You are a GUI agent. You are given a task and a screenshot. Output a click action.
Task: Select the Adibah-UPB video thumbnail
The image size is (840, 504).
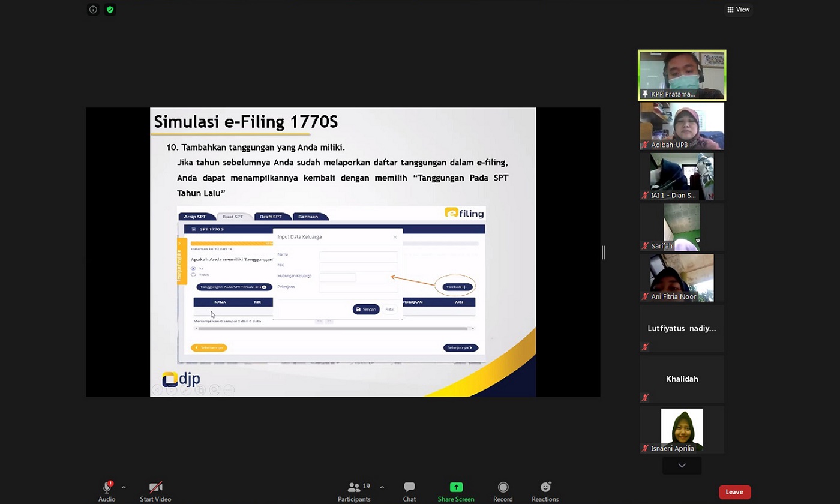(682, 125)
